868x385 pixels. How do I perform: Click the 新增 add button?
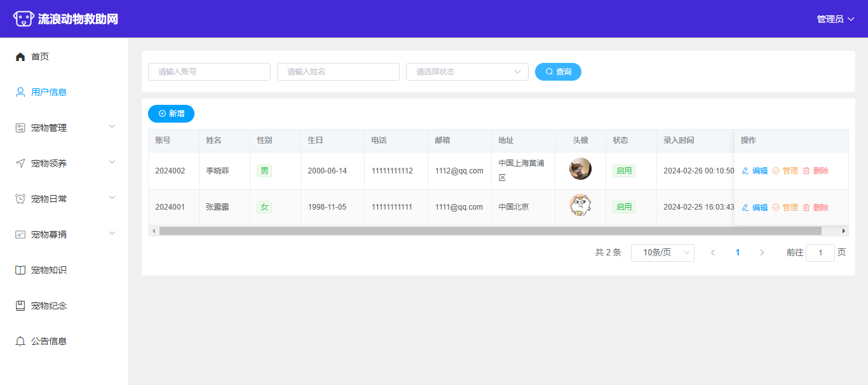pyautogui.click(x=171, y=114)
